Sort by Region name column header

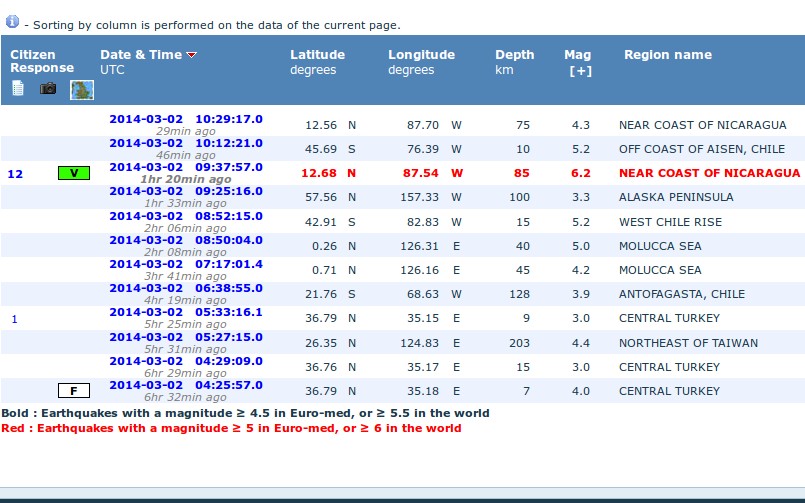tap(667, 55)
